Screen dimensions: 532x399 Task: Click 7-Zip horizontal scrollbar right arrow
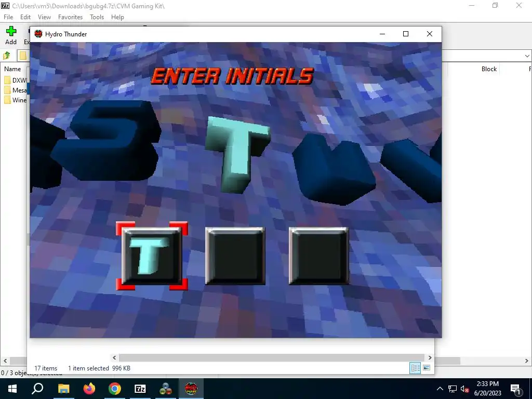pos(527,361)
